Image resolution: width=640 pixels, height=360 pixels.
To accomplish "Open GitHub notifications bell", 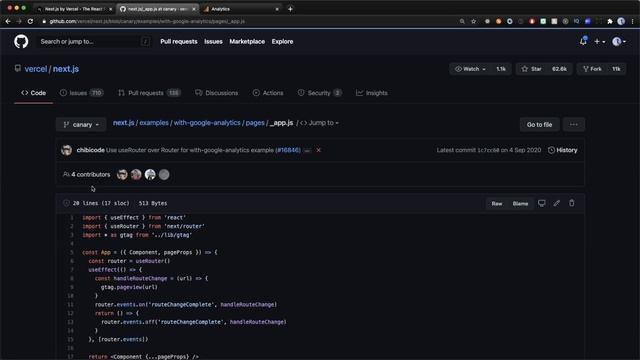I will 583,41.
